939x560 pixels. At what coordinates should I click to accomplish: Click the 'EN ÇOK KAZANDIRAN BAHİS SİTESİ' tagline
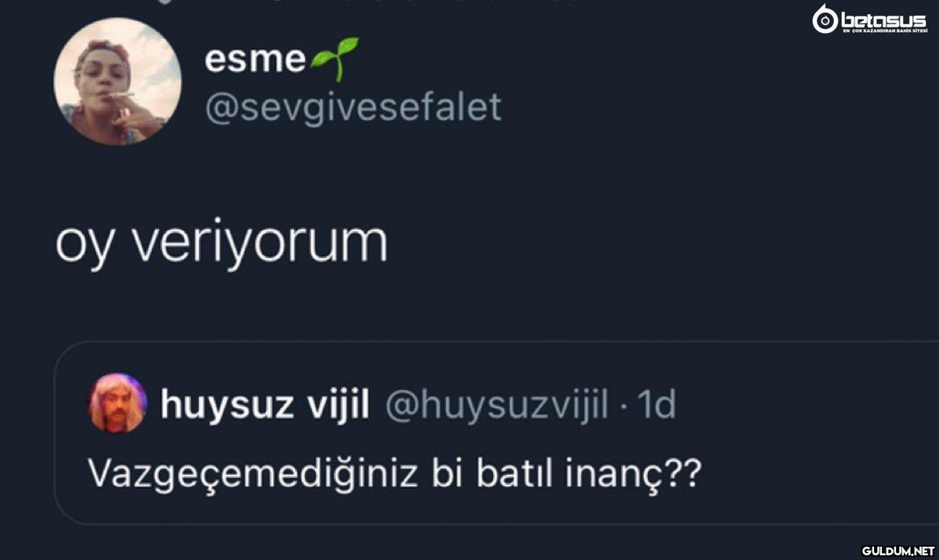pos(884,31)
